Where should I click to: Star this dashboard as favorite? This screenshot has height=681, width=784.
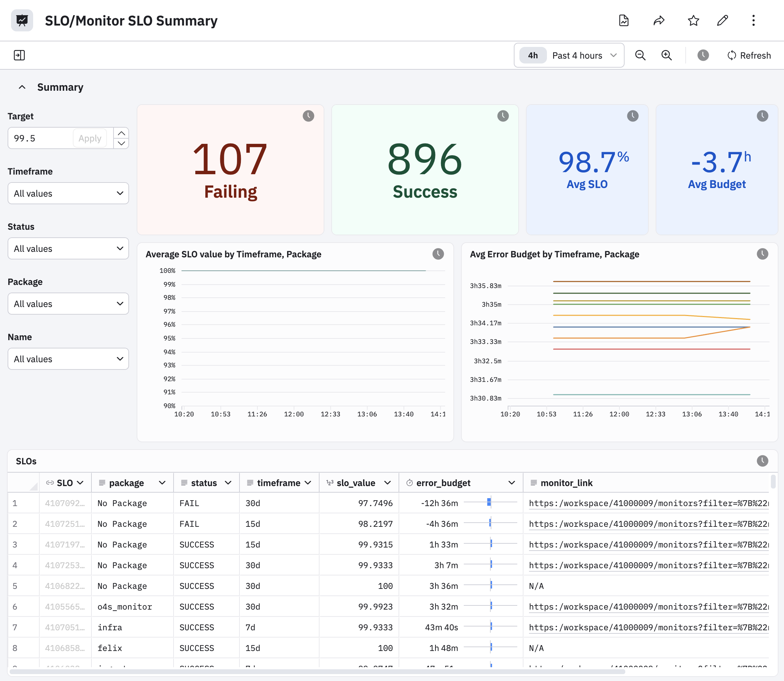(x=693, y=20)
